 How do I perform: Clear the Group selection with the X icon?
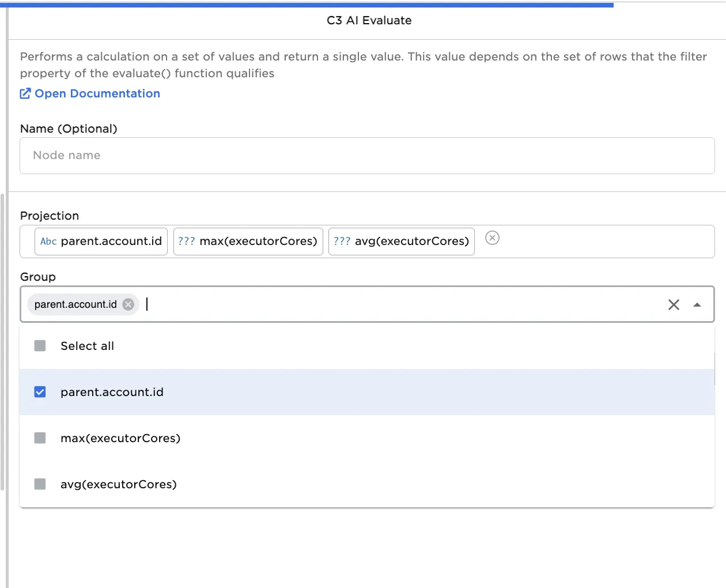pyautogui.click(x=674, y=304)
